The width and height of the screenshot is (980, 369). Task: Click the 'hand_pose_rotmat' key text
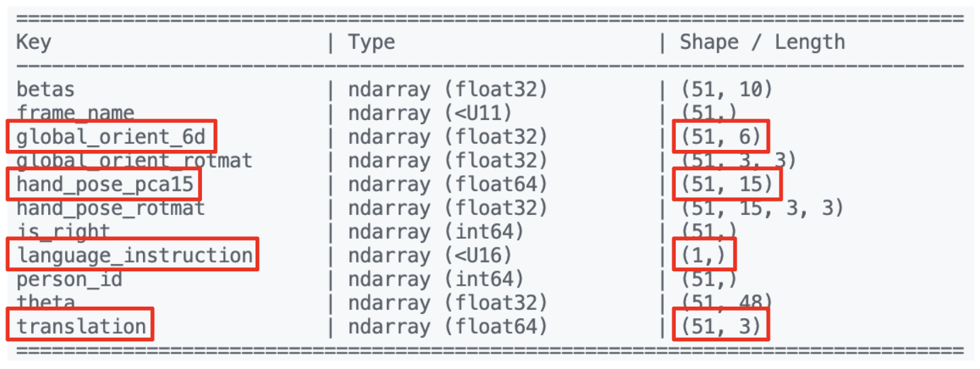[110, 208]
